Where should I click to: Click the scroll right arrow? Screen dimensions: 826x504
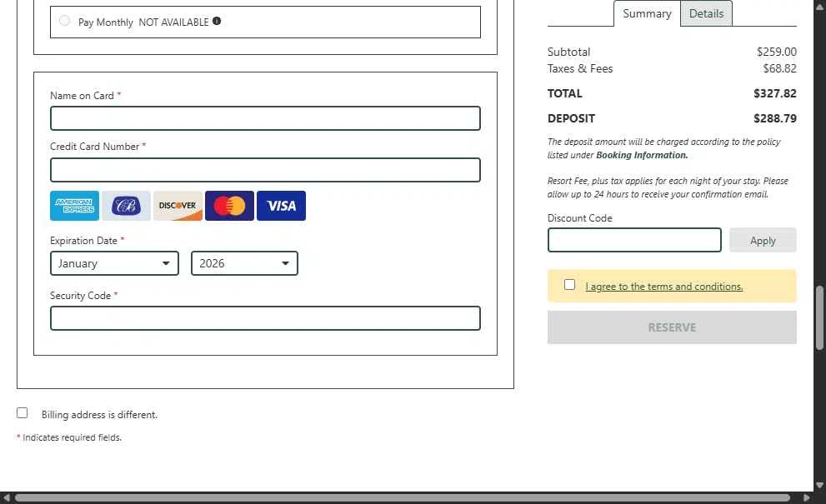(x=807, y=497)
